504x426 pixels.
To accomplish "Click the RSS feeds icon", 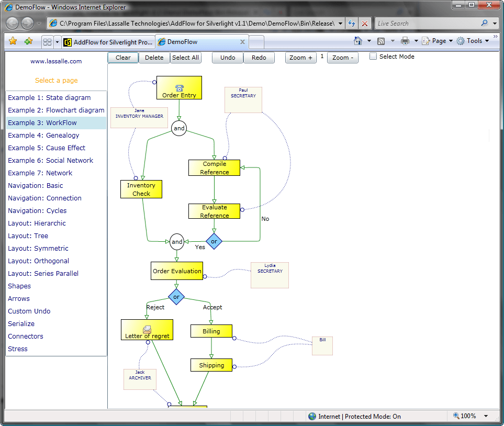I will tap(381, 40).
